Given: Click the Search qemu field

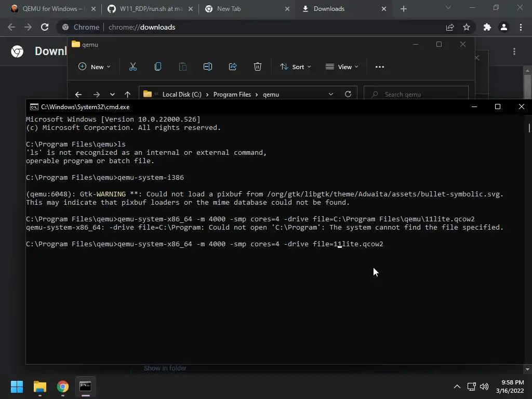Looking at the screenshot, I should (x=416, y=95).
